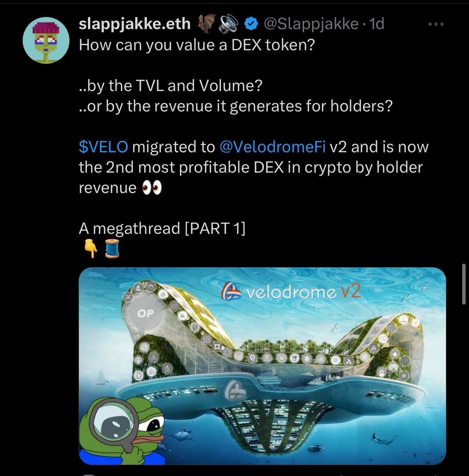The height and width of the screenshot is (476, 469).
Task: Click the 1d timestamp of the tweet
Action: [376, 24]
